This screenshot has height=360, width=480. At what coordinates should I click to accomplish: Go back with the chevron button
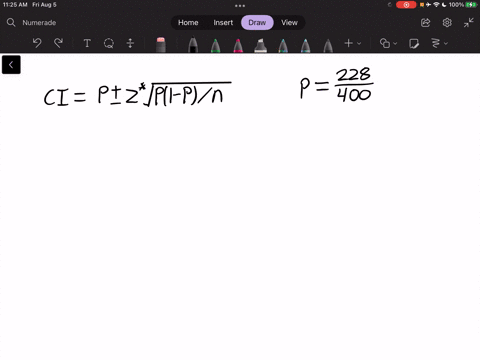(x=11, y=65)
